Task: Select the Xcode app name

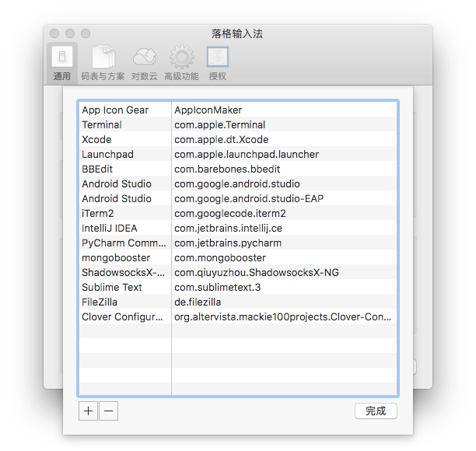Action: [x=96, y=140]
